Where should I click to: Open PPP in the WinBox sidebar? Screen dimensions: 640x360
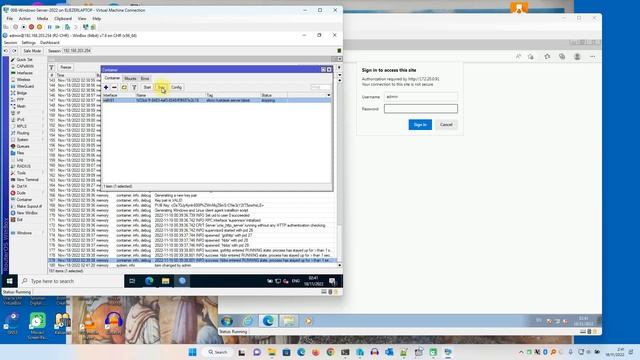coord(20,100)
